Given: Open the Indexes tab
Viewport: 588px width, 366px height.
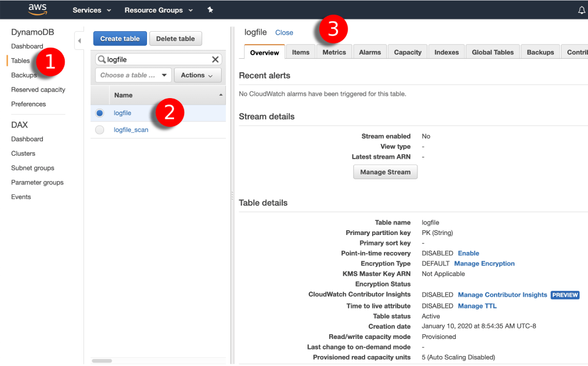Looking at the screenshot, I should (447, 52).
